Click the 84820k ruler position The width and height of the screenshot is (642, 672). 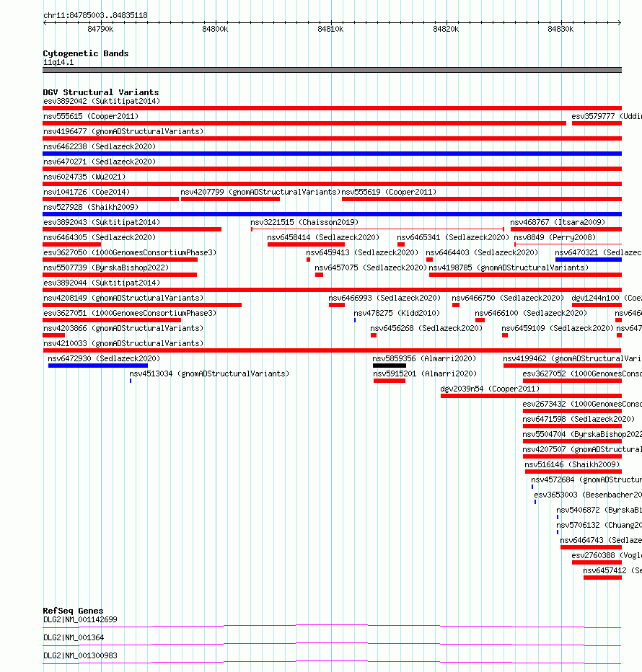(446, 29)
